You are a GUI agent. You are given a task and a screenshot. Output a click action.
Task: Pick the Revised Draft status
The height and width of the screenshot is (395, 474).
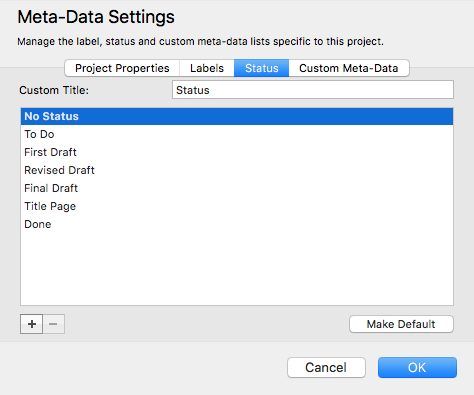point(237,170)
